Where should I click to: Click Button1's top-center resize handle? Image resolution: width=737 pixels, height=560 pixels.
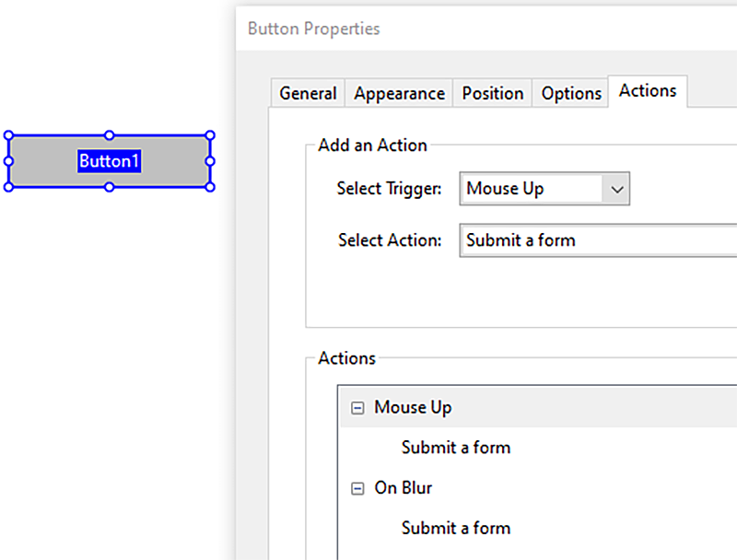click(110, 135)
